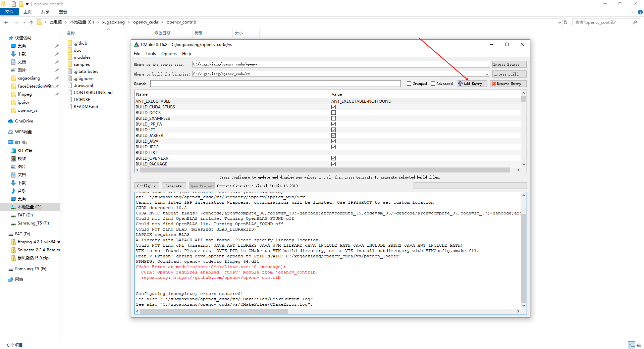Open the 查看 ribbon tab
644x349 pixels.
tap(63, 12)
